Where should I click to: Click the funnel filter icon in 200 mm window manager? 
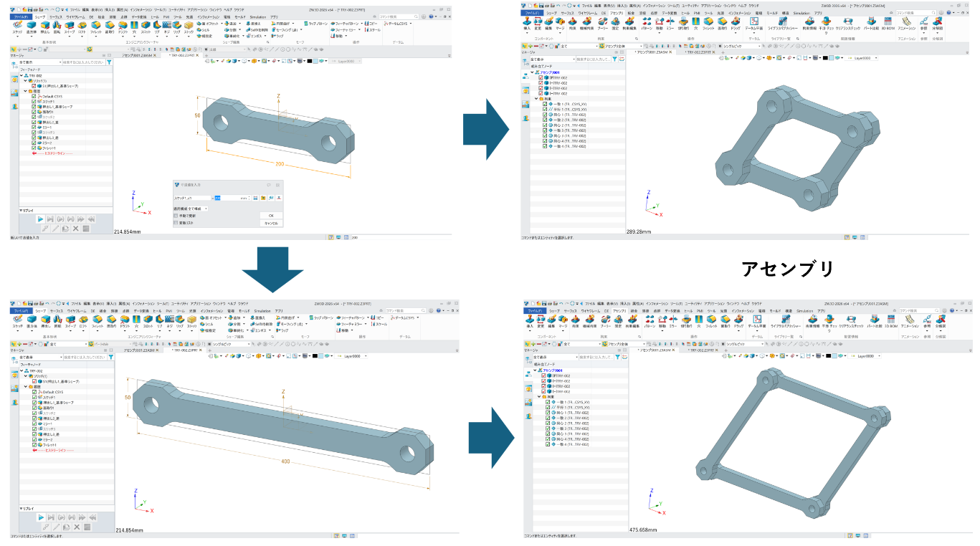tap(110, 63)
